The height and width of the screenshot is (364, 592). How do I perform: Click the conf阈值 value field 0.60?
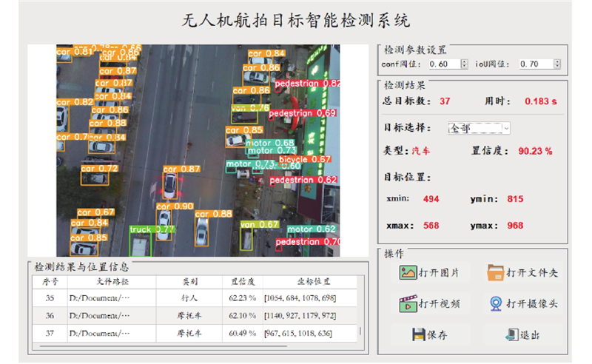pos(445,64)
